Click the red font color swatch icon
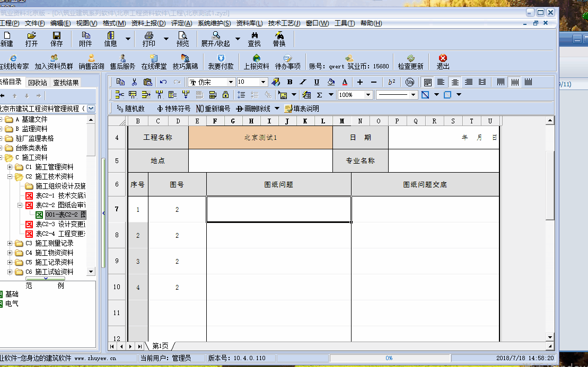Screen dimensions: 588x367 point(345,82)
